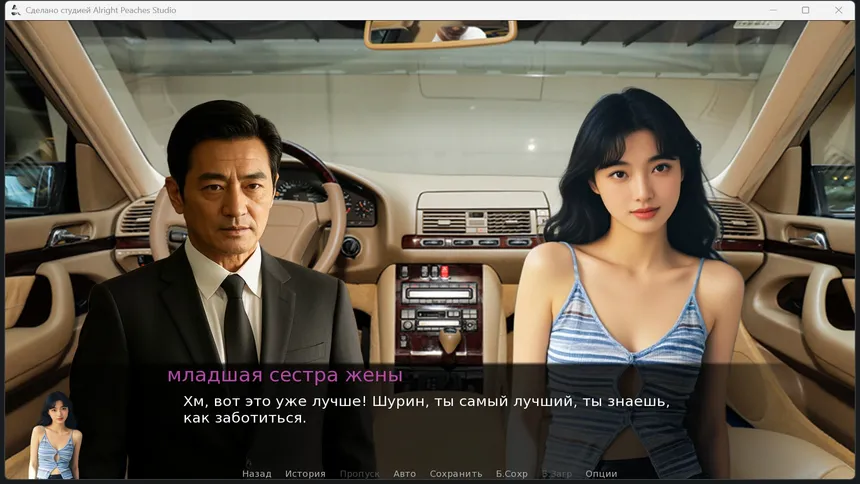Image resolution: width=860 pixels, height=484 pixels.
Task: Open the Опции settings menu
Action: point(601,474)
